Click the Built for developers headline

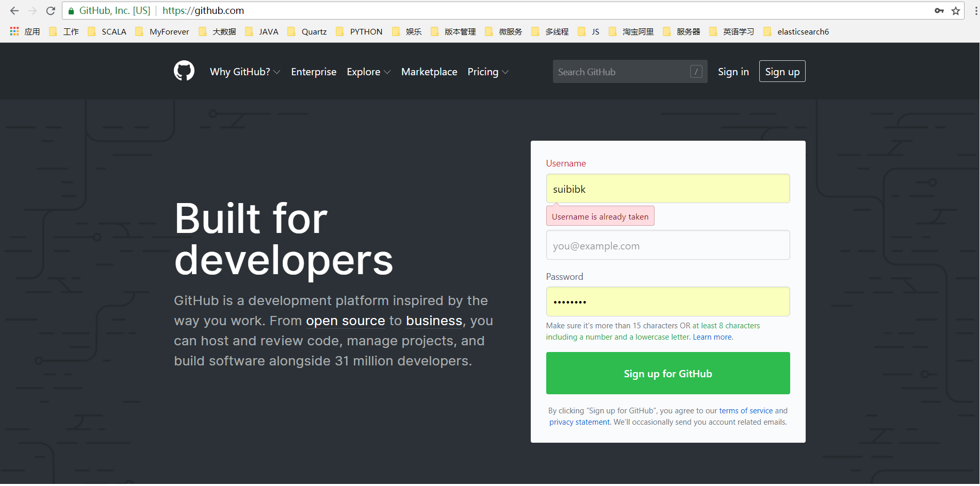[x=284, y=239]
